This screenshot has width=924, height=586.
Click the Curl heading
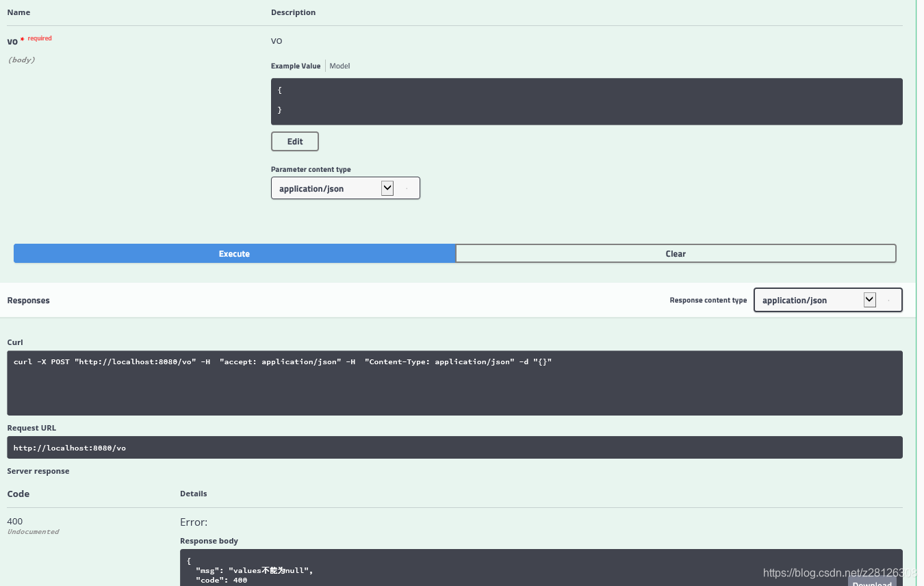15,342
